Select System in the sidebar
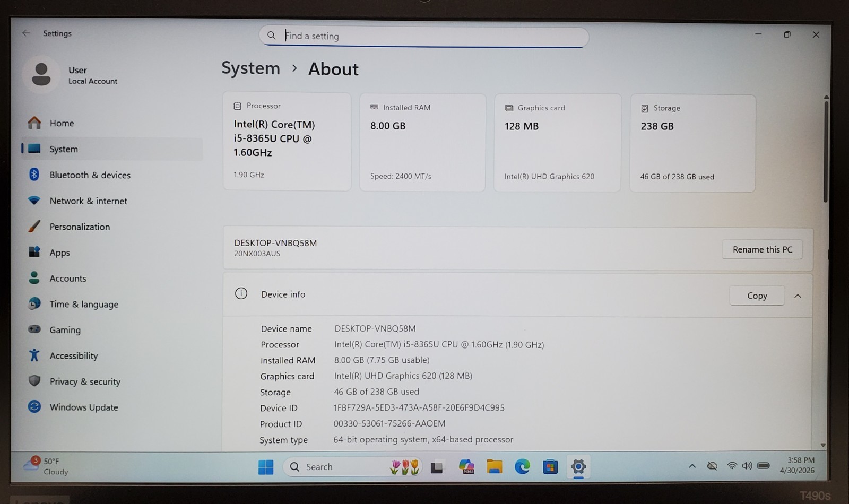849x504 pixels. (111, 149)
